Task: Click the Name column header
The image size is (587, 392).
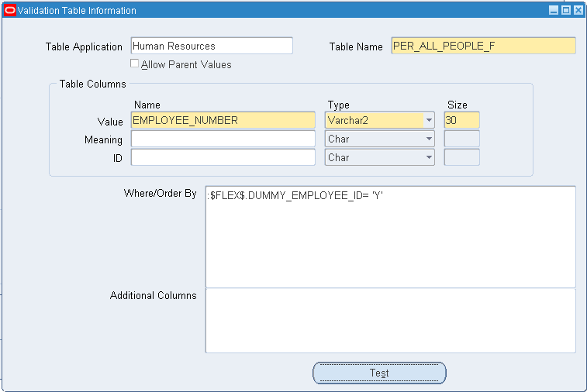Action: click(x=147, y=105)
